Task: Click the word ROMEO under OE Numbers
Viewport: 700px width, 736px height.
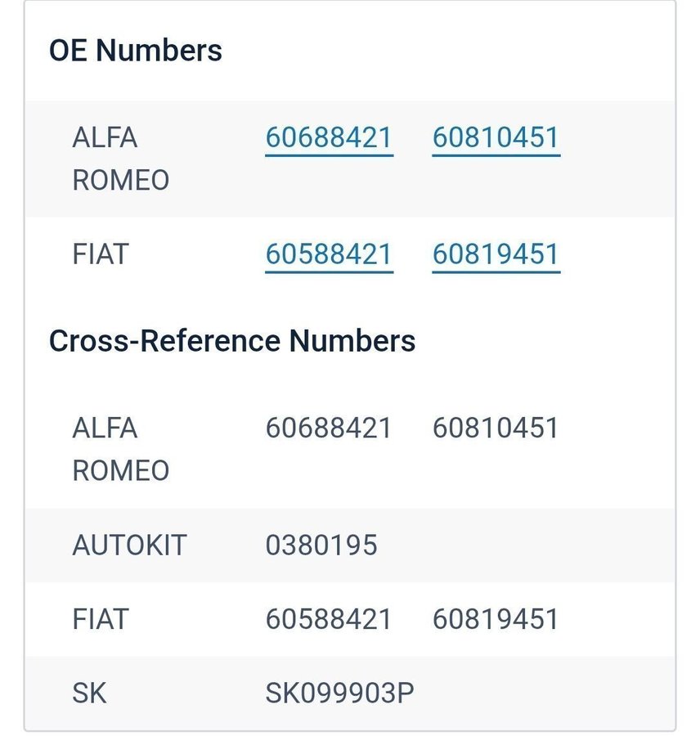Action: 121,180
